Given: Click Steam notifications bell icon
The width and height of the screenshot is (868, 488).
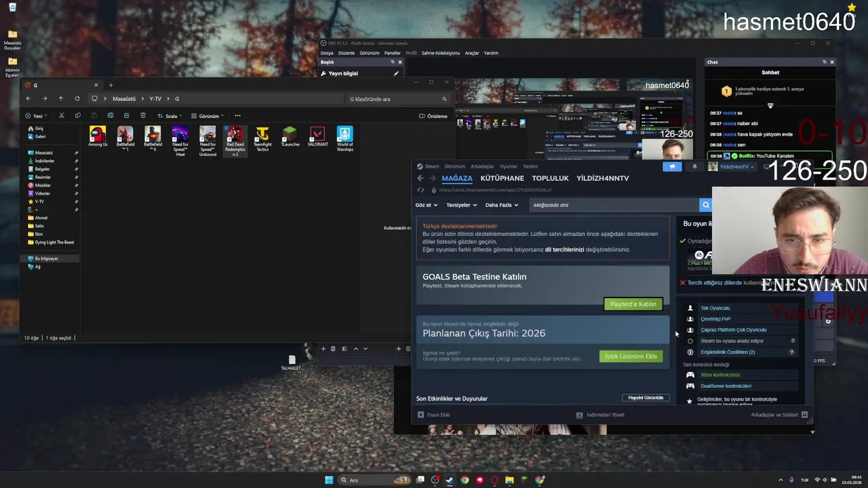Looking at the screenshot, I should (694, 167).
